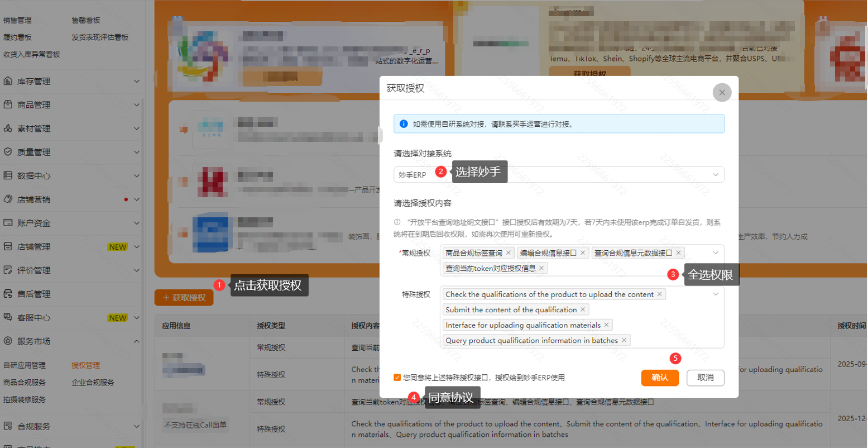Expand the chevron beside 素材管理
Screen dimensions: 868x448
pos(137,128)
